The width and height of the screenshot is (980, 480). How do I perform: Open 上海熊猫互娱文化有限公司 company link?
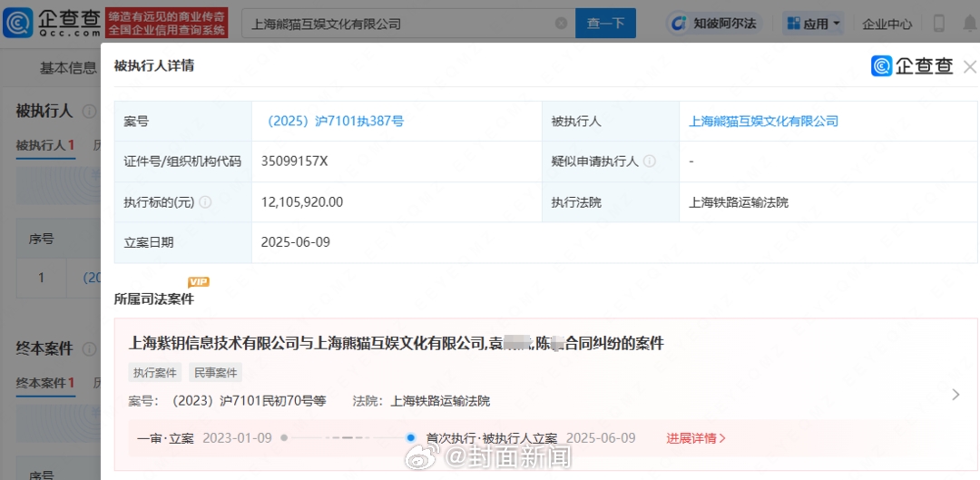click(763, 121)
